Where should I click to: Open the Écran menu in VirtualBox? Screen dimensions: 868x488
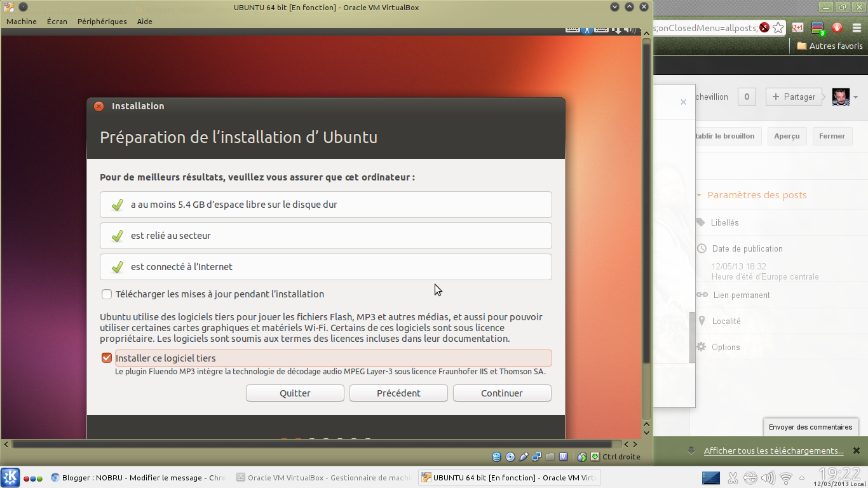(x=57, y=22)
